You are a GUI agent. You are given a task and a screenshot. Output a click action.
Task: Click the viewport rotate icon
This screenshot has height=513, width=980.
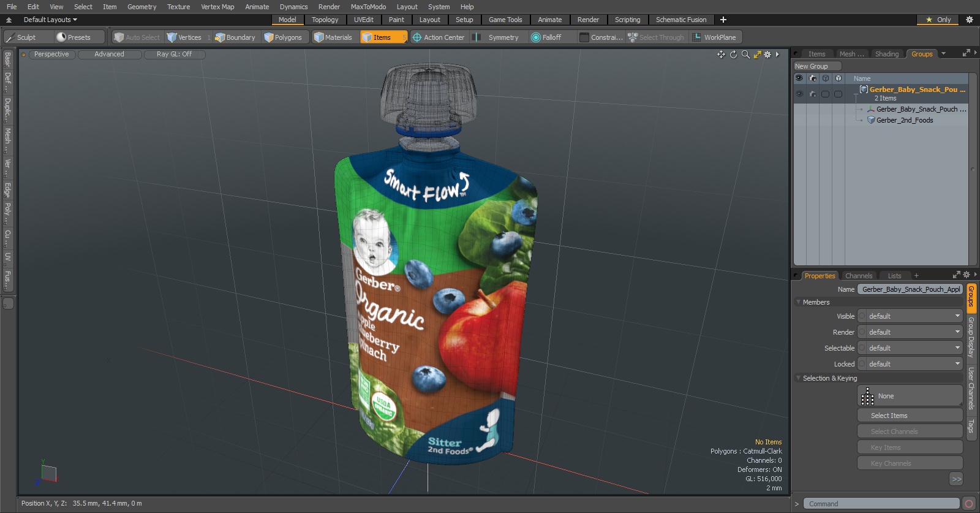coord(733,55)
